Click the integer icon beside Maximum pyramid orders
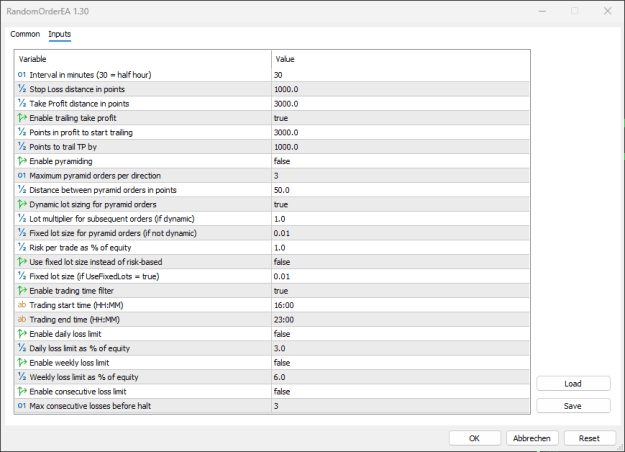625x452 pixels. pos(22,175)
